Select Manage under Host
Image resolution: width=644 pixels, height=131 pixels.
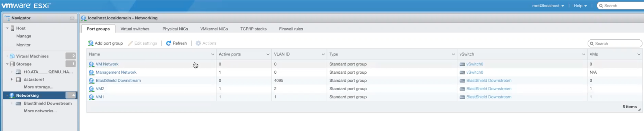tap(24, 36)
